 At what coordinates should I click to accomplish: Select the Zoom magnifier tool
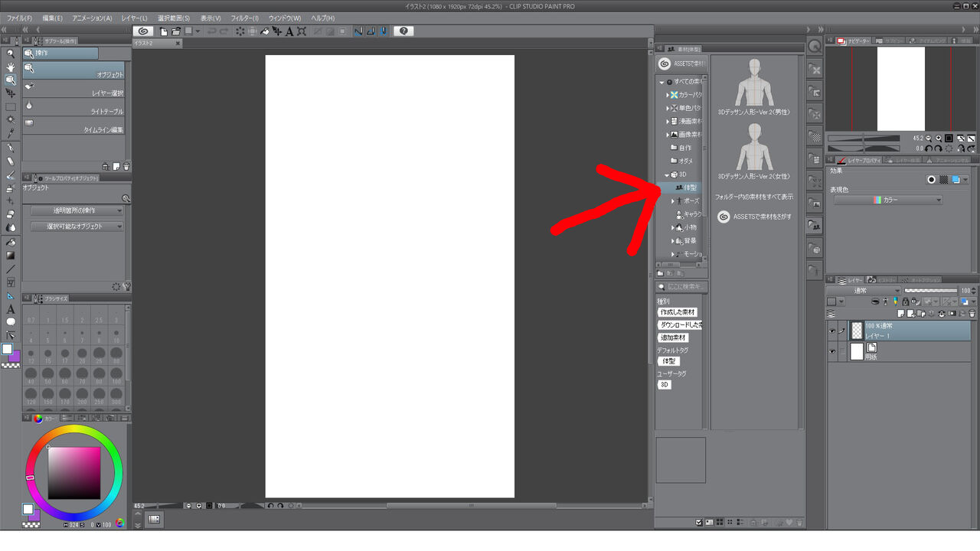point(11,54)
